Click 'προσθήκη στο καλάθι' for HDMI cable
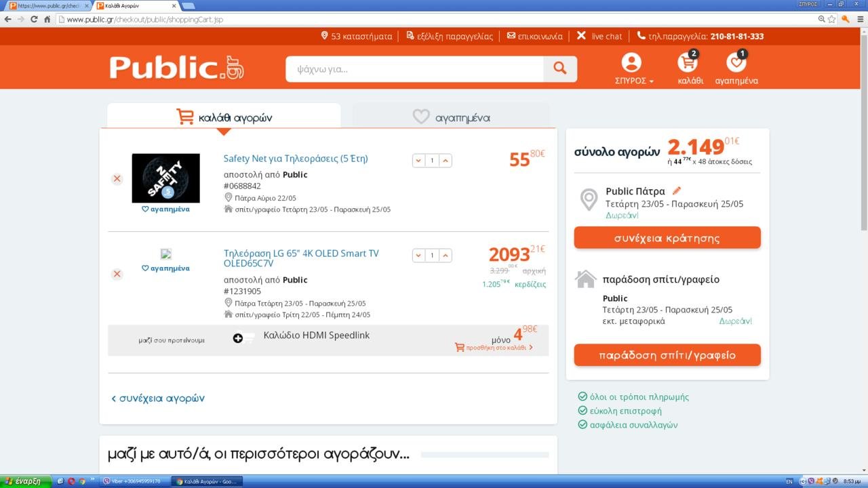 pos(494,347)
